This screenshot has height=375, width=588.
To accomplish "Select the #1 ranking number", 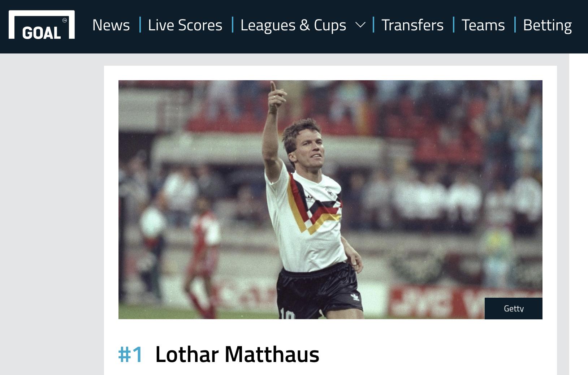I will tap(131, 354).
